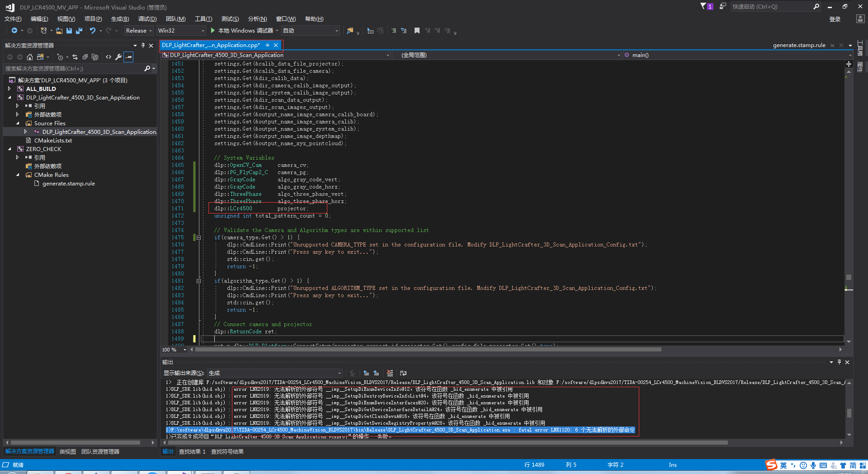
Task: Click the Undo arrow icon
Action: point(93,31)
